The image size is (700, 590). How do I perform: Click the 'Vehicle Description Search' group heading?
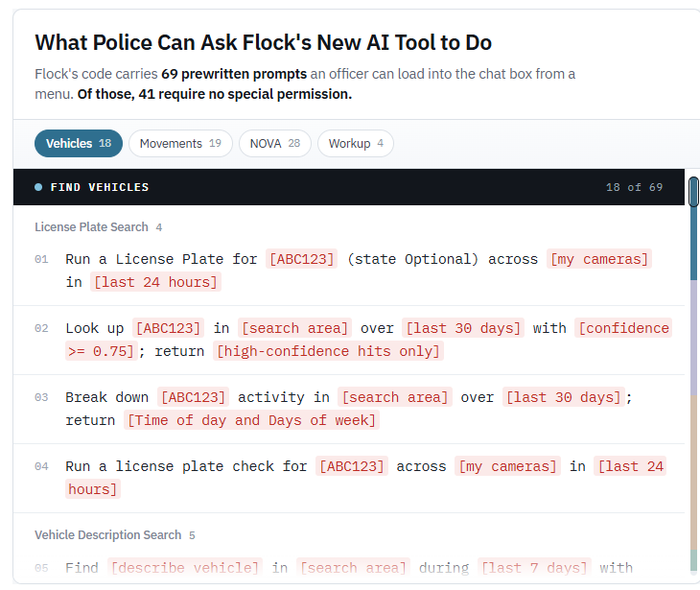tap(108, 534)
